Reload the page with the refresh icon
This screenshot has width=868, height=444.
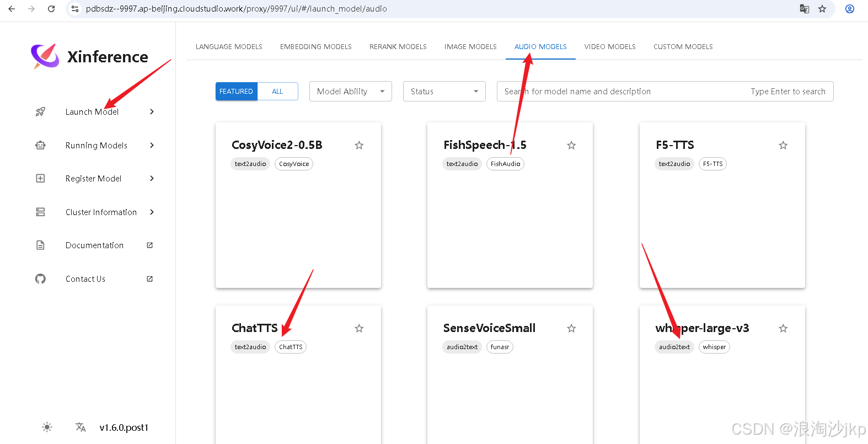coord(51,9)
